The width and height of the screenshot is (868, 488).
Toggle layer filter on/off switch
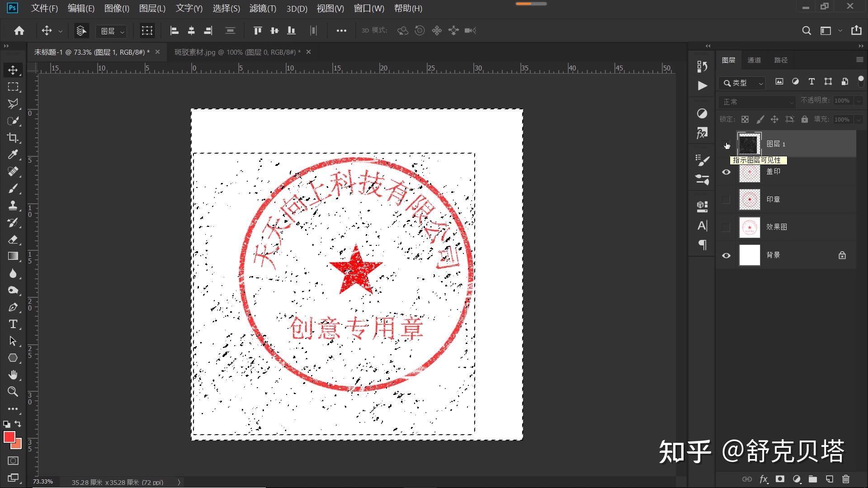[x=861, y=81]
